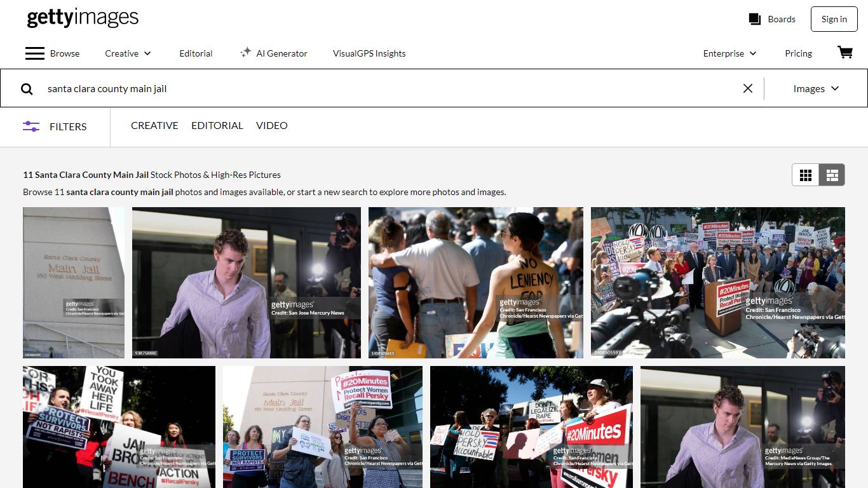Open first-row photo of man in lavender shirt

pyautogui.click(x=247, y=283)
